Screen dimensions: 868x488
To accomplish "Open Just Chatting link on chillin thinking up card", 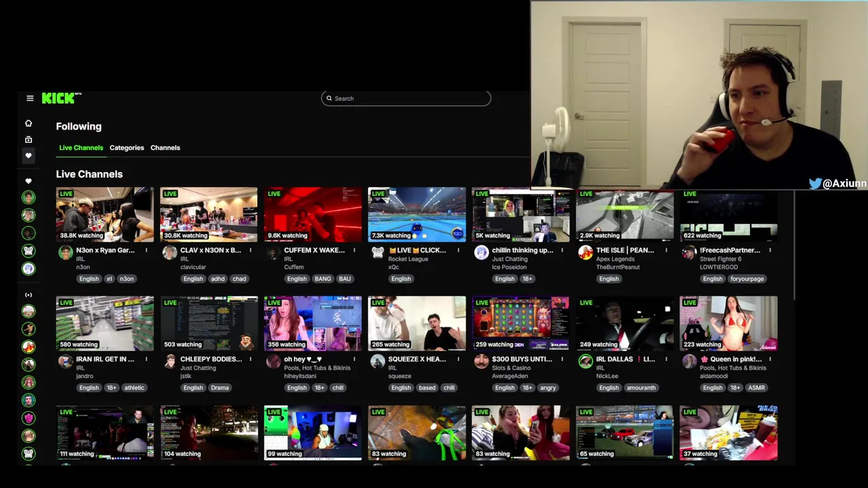I will click(510, 259).
